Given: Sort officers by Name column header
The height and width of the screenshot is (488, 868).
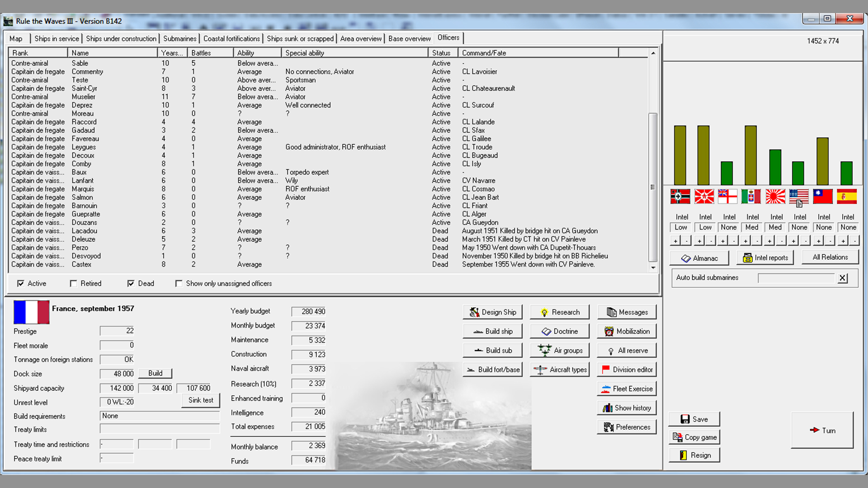Looking at the screenshot, I should click(x=113, y=53).
